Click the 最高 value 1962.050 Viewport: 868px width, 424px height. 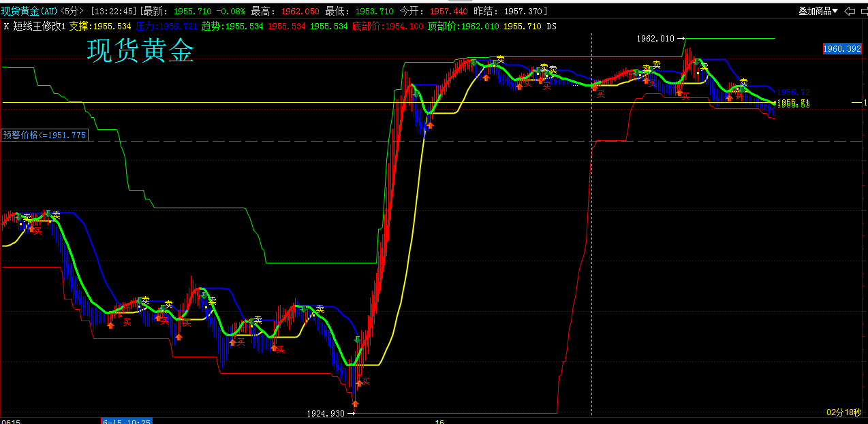pos(302,11)
